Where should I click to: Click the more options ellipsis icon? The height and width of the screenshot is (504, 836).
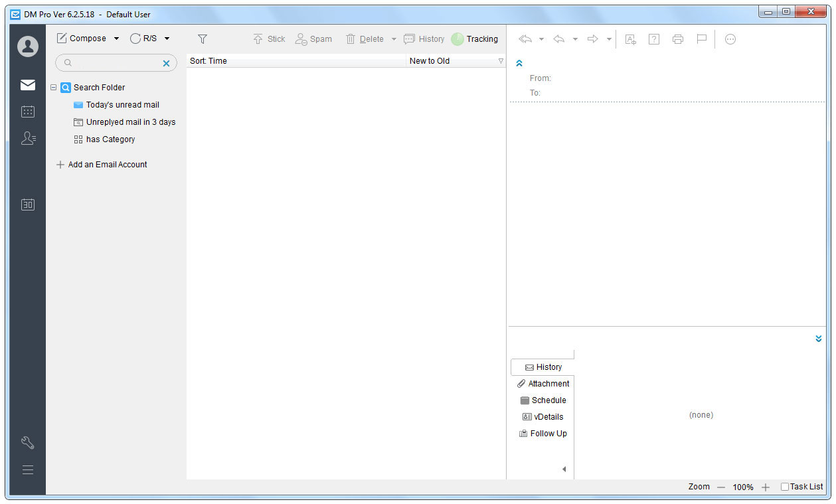coord(730,39)
